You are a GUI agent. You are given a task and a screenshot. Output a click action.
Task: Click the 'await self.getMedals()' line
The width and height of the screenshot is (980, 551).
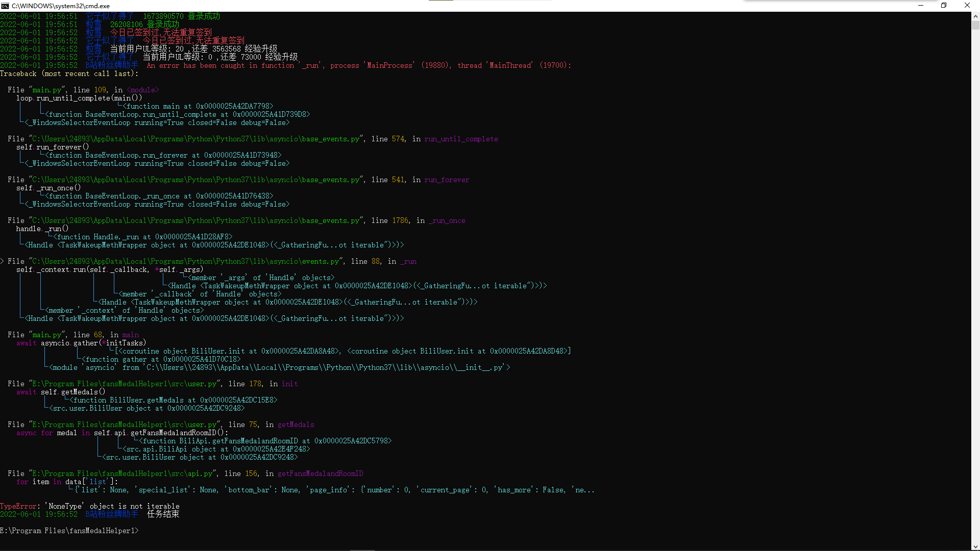[x=61, y=392]
